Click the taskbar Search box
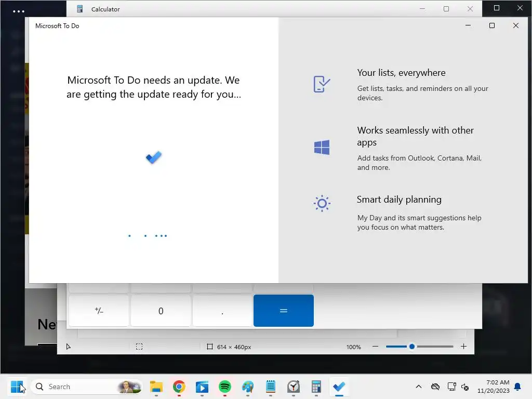The height and width of the screenshot is (399, 532). (87, 387)
